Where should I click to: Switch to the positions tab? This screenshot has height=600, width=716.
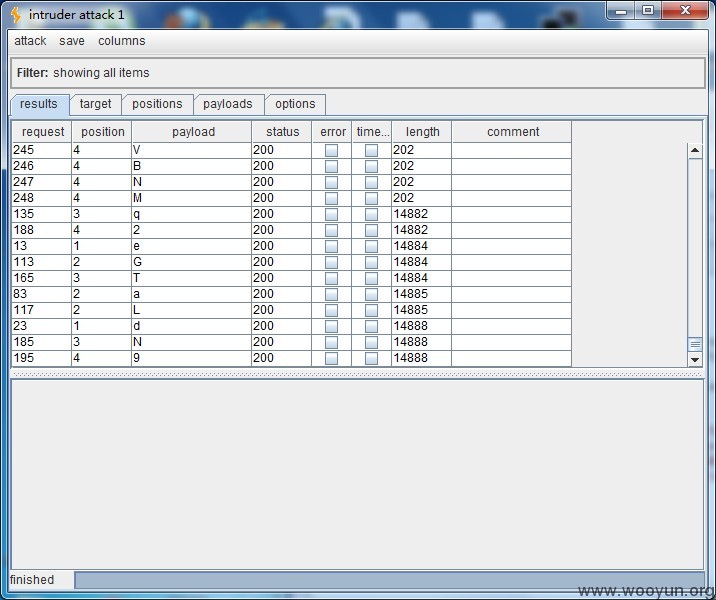[157, 104]
